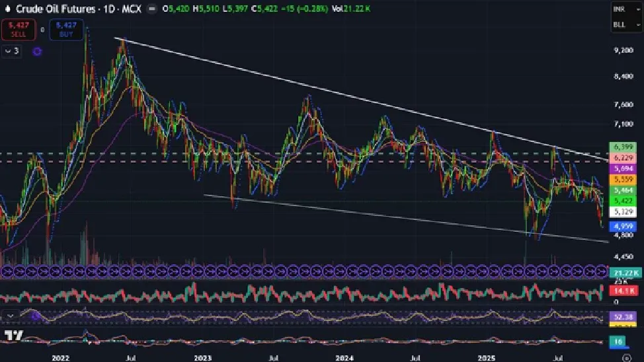Click the 9,200 price axis level
The height and width of the screenshot is (362, 644).
coord(623,50)
